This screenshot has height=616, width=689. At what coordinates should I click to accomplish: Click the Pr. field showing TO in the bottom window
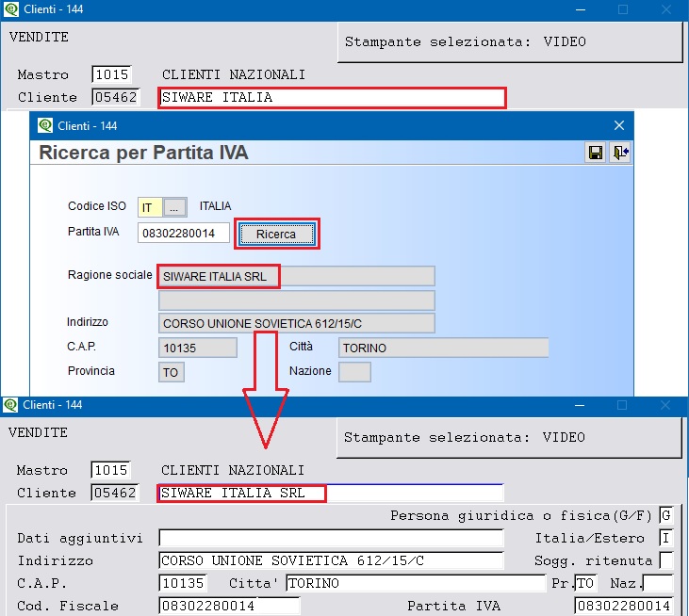pos(585,583)
